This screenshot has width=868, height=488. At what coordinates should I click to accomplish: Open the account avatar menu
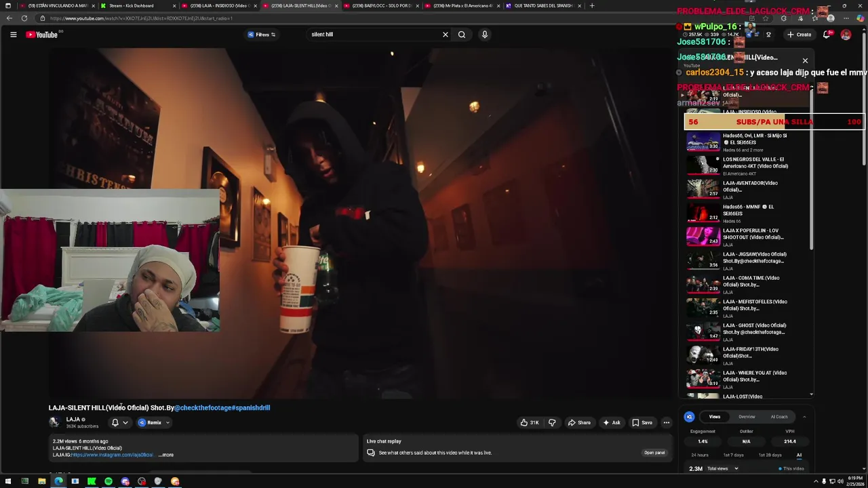tap(846, 35)
